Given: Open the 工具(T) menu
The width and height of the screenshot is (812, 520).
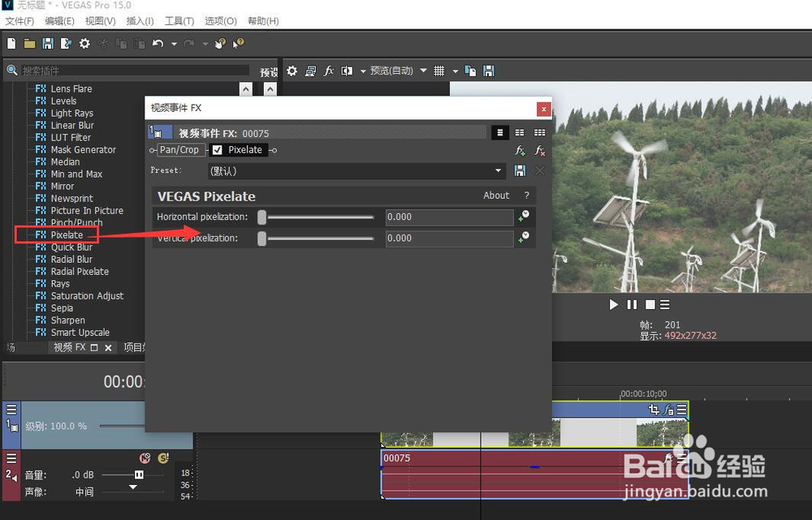Looking at the screenshot, I should (x=179, y=21).
